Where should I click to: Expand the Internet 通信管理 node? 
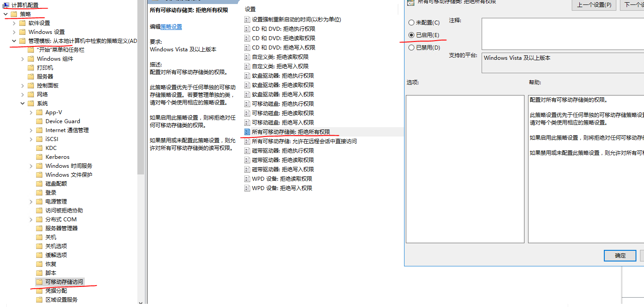tap(31, 130)
